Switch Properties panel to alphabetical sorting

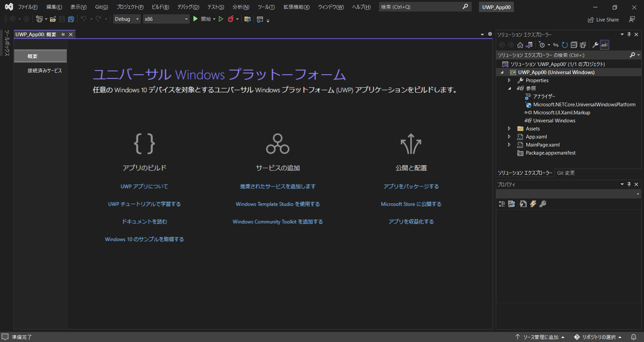[x=511, y=204]
